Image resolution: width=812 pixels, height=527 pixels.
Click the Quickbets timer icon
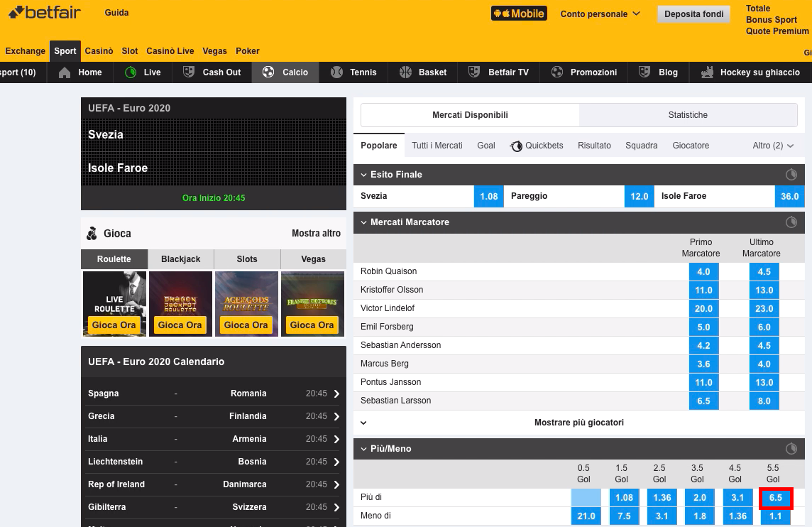pos(516,146)
